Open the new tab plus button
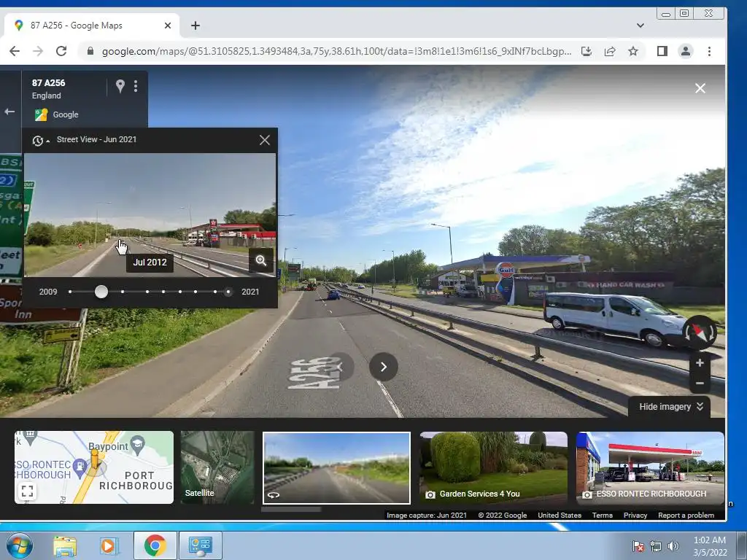 (x=196, y=26)
